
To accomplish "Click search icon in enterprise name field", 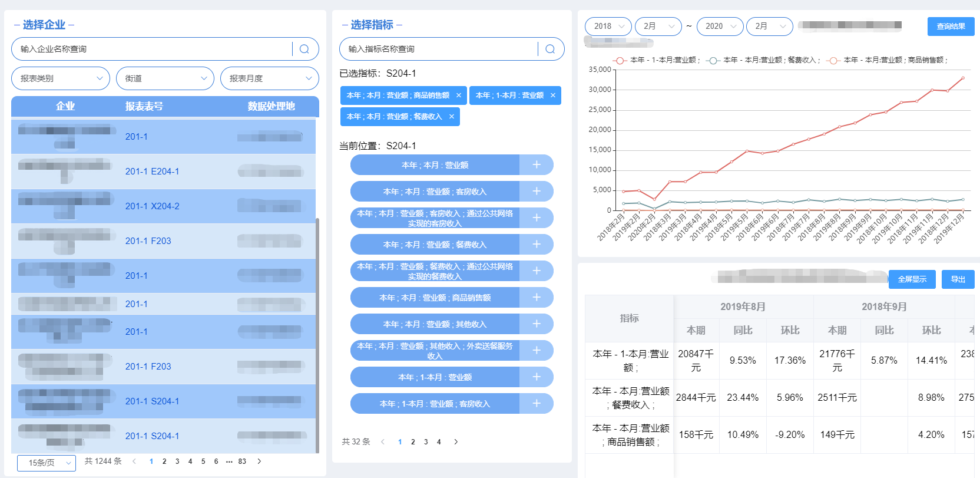I will pos(304,49).
